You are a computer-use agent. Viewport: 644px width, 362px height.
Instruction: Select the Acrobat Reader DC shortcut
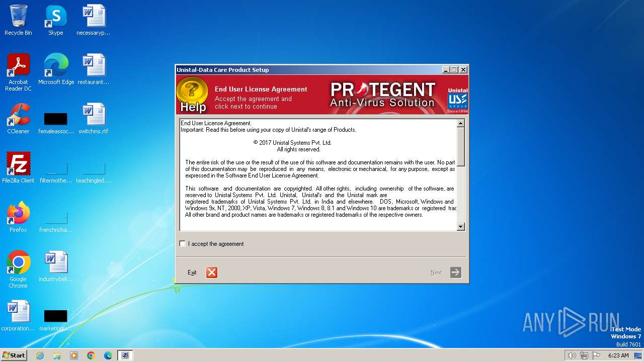18,73
